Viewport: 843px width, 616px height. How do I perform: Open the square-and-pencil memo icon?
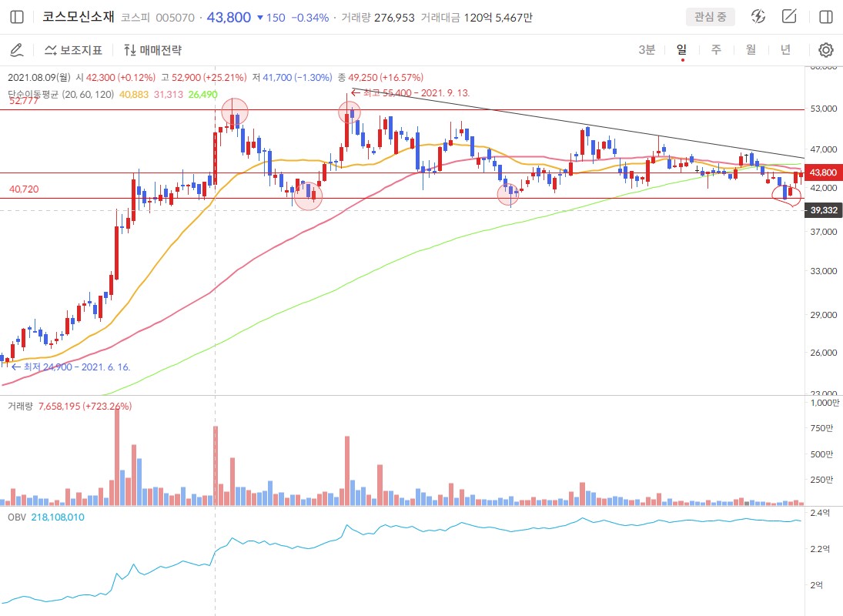click(x=789, y=17)
